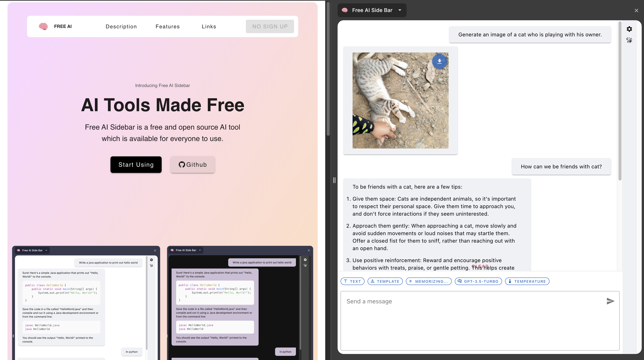The width and height of the screenshot is (644, 360).
Task: Expand the Free AI Side Bar dropdown arrow
Action: pyautogui.click(x=400, y=10)
